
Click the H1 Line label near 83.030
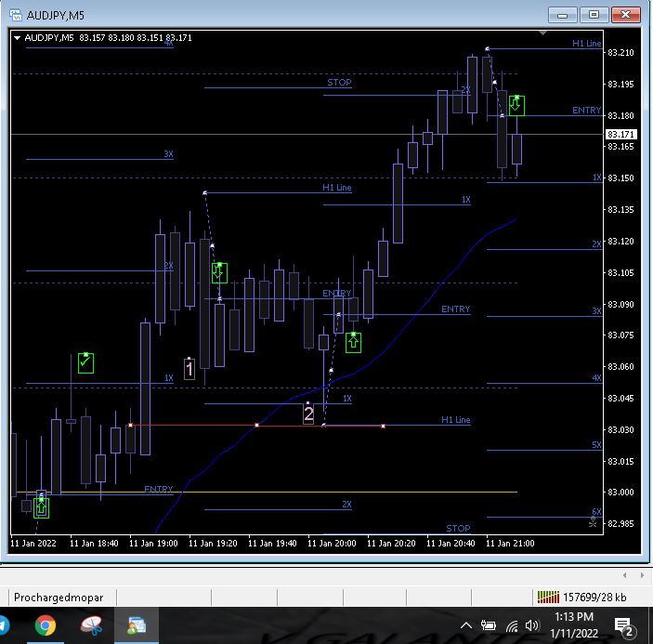(455, 420)
